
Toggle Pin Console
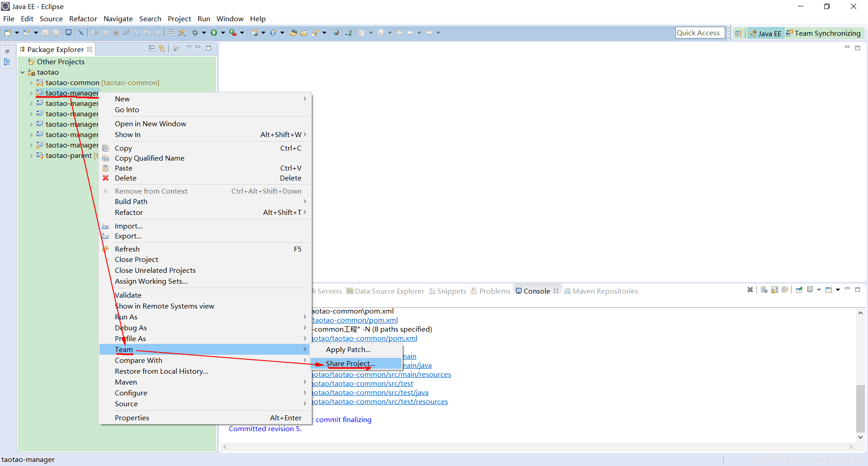(799, 290)
